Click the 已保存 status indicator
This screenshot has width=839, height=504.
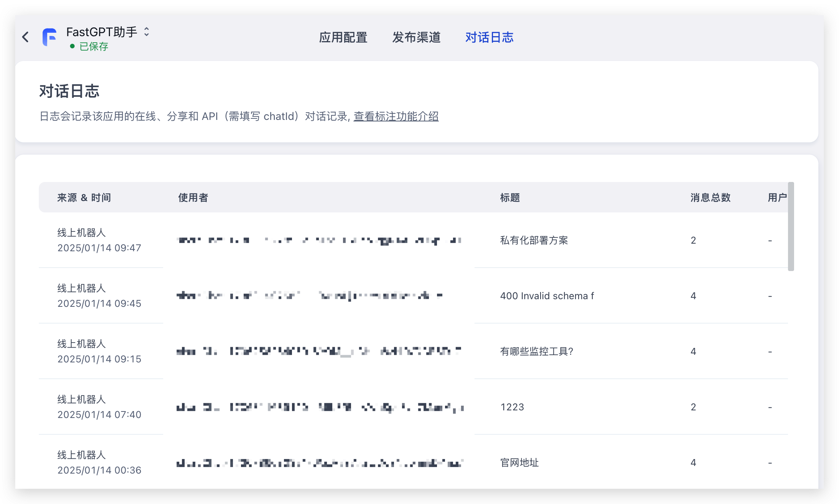93,46
